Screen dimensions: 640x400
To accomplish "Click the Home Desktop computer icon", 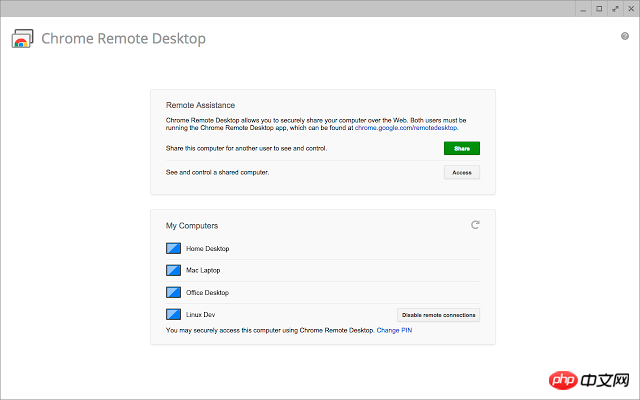I will pos(173,248).
